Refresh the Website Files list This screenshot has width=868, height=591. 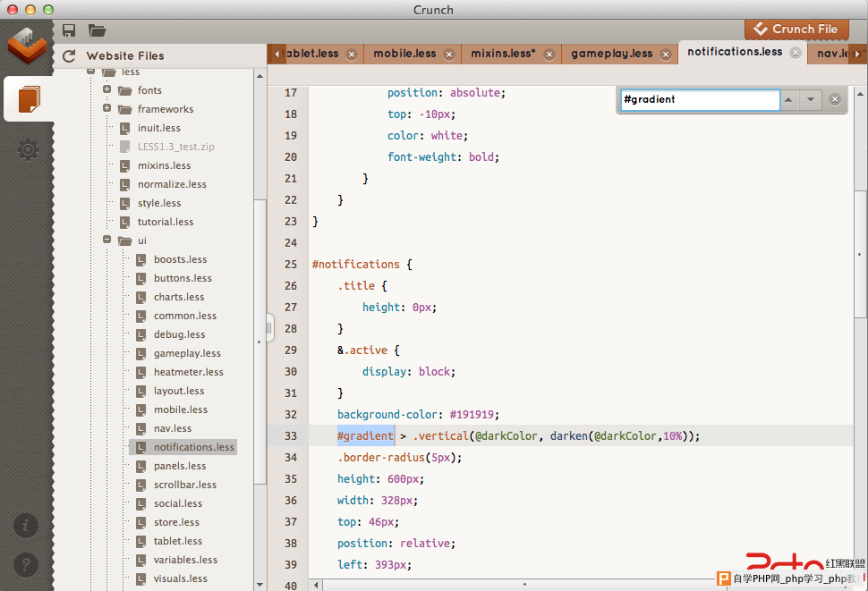click(69, 55)
